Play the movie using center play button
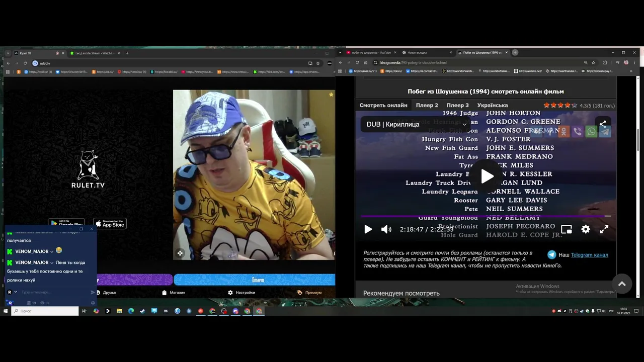Viewport: 644px width, 362px height. [x=487, y=176]
